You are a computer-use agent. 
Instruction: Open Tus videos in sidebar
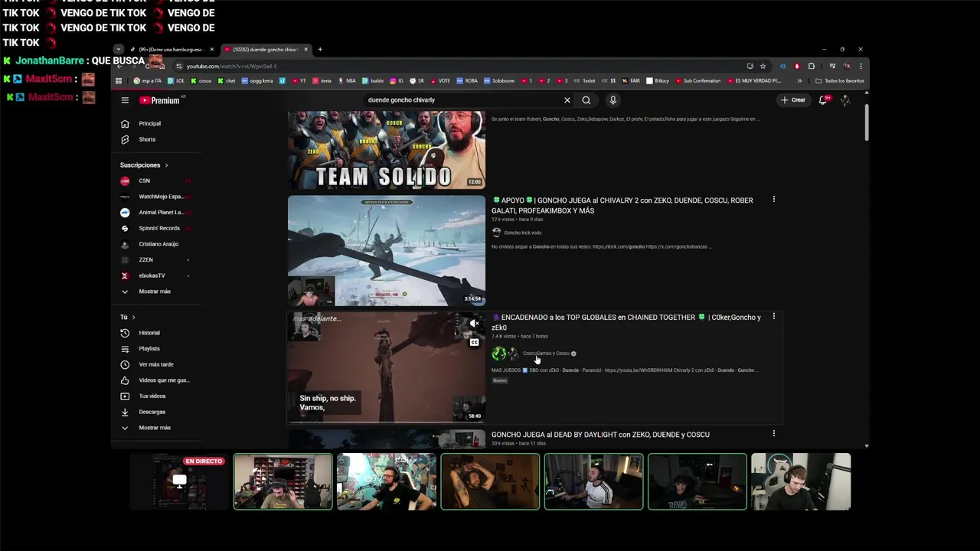tap(152, 396)
